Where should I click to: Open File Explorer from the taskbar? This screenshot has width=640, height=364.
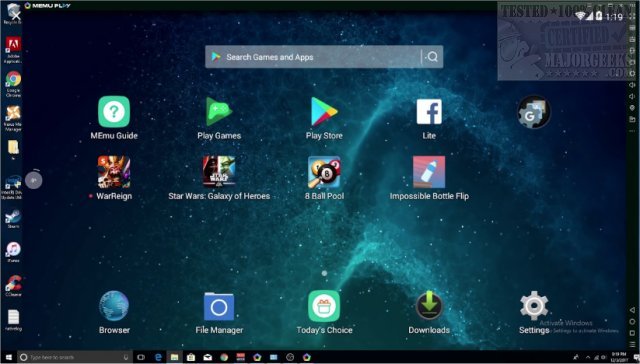click(x=175, y=357)
